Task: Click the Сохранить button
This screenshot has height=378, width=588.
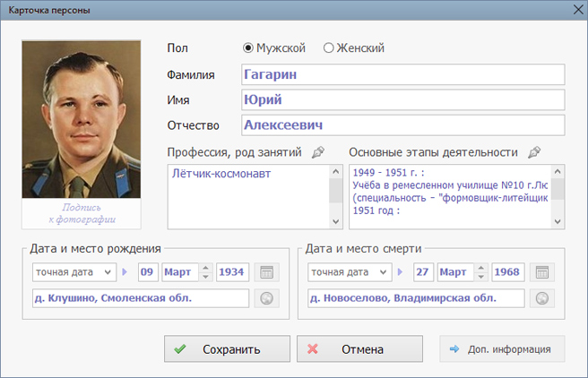Action: click(228, 348)
